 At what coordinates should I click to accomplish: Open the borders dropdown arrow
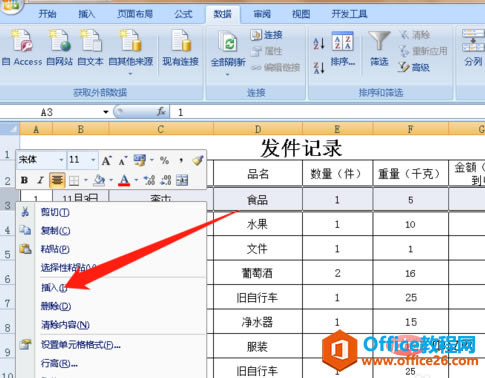[86, 180]
